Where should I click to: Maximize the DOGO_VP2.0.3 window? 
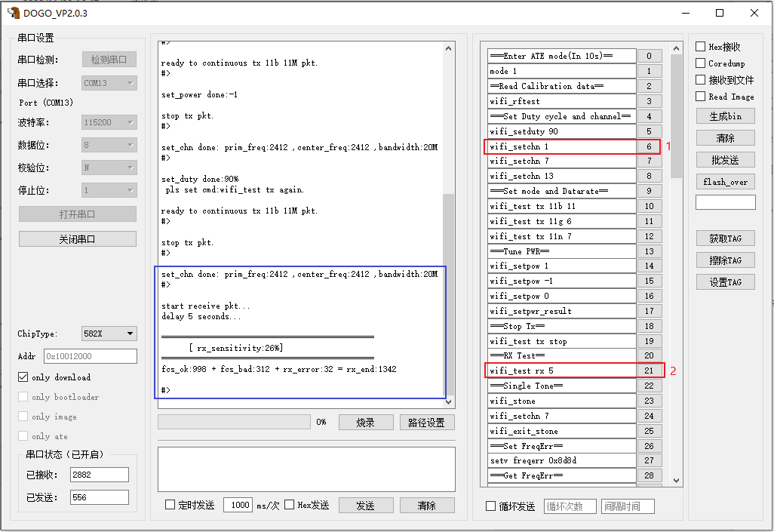pos(720,13)
